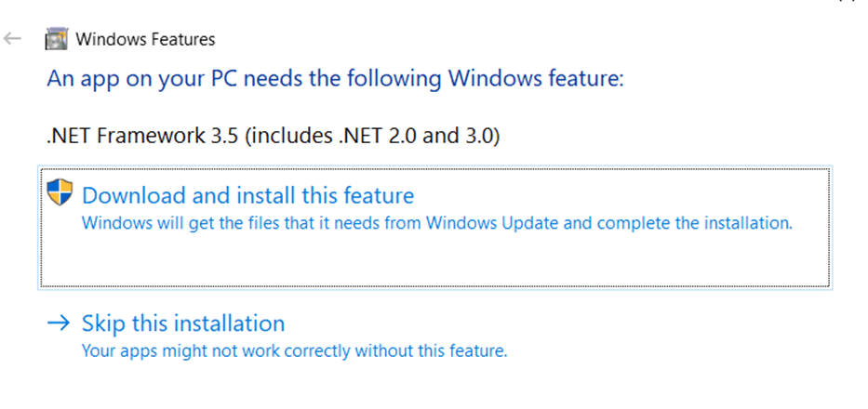
Task: Click the Windows Features title text
Action: pos(145,39)
